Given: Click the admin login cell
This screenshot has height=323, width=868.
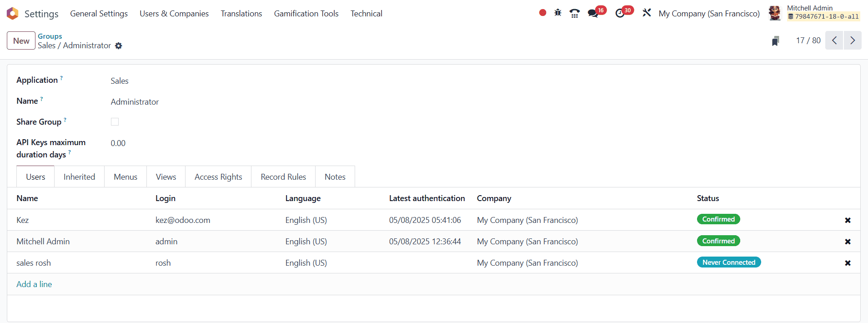Looking at the screenshot, I should pos(166,242).
